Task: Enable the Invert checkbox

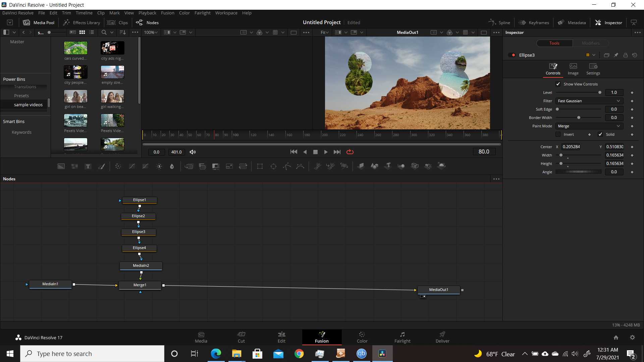Action: [558, 134]
